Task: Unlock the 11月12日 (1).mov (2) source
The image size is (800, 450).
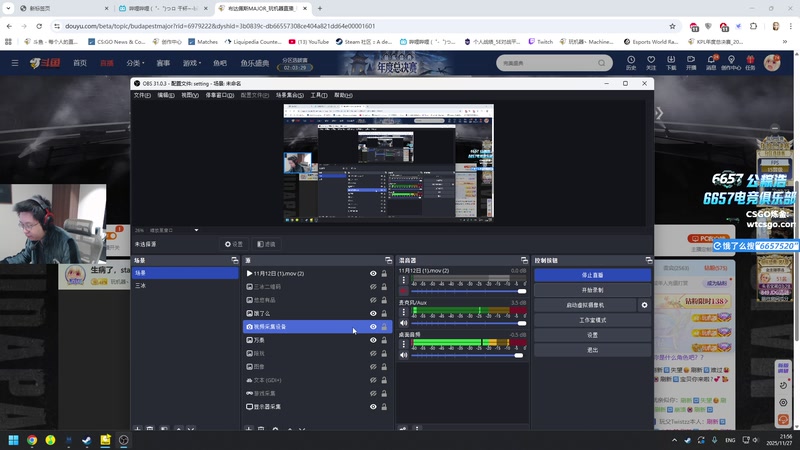Action: [x=384, y=273]
